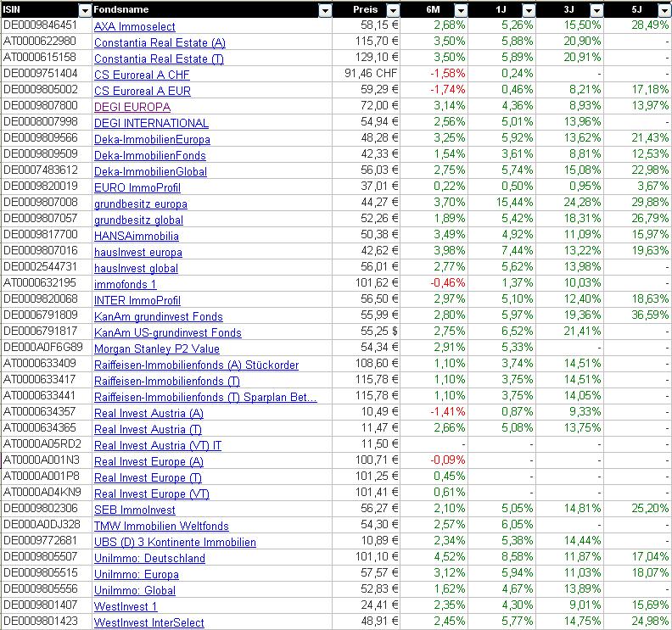672x630 pixels.
Task: Open the Real Invest Europe (VT) link
Action: click(152, 494)
